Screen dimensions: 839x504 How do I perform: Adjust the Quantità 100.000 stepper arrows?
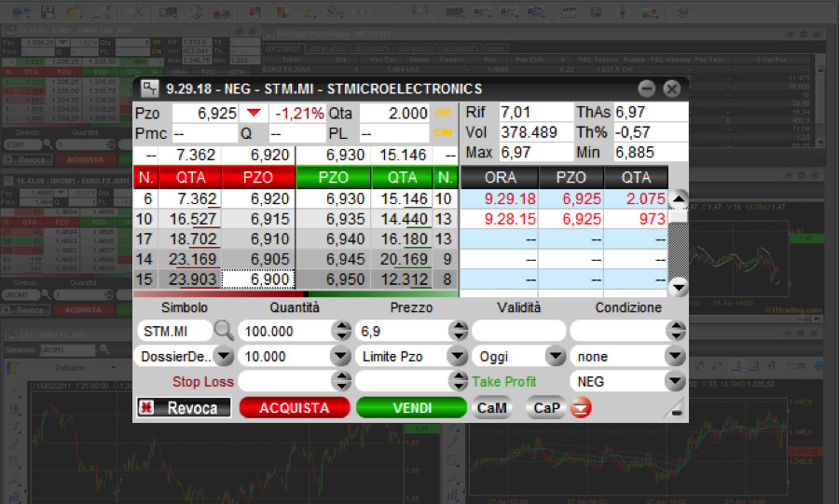click(x=341, y=331)
